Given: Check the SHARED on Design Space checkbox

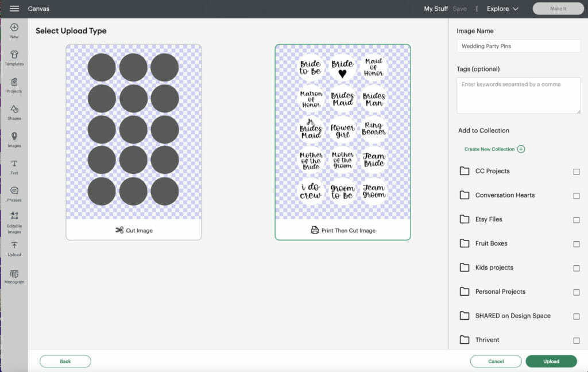Looking at the screenshot, I should (577, 316).
